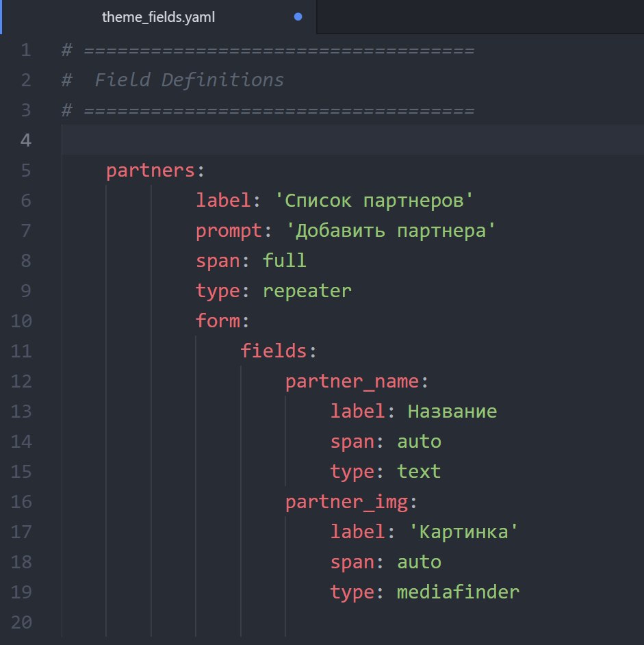Click the 'fields' key on line 11
The image size is (644, 645).
tap(274, 351)
